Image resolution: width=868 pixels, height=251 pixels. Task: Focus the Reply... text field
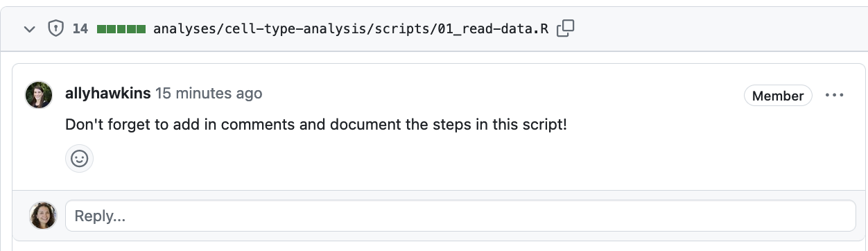[x=460, y=216]
